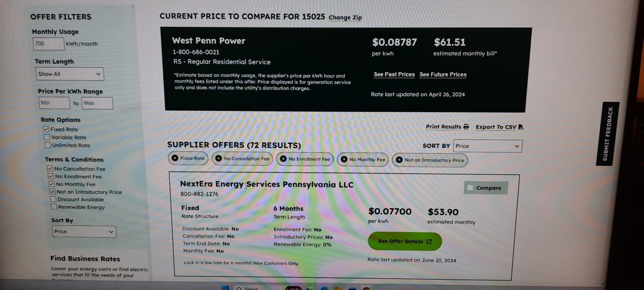Remove the No Cancellation Fee filter chip

click(x=219, y=158)
